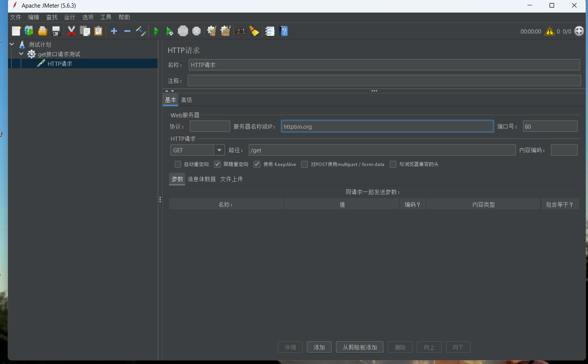
Task: Click the 添加 button
Action: pyautogui.click(x=319, y=347)
